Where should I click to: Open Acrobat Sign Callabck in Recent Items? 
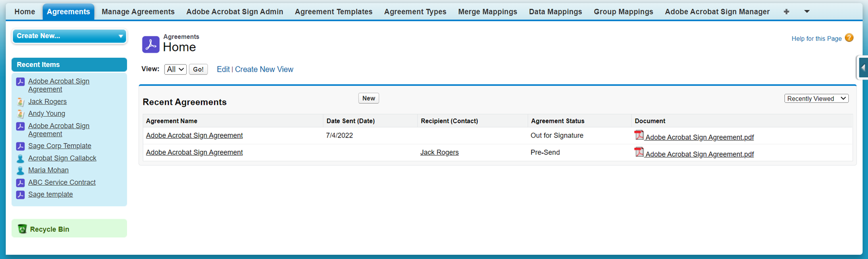coord(62,158)
